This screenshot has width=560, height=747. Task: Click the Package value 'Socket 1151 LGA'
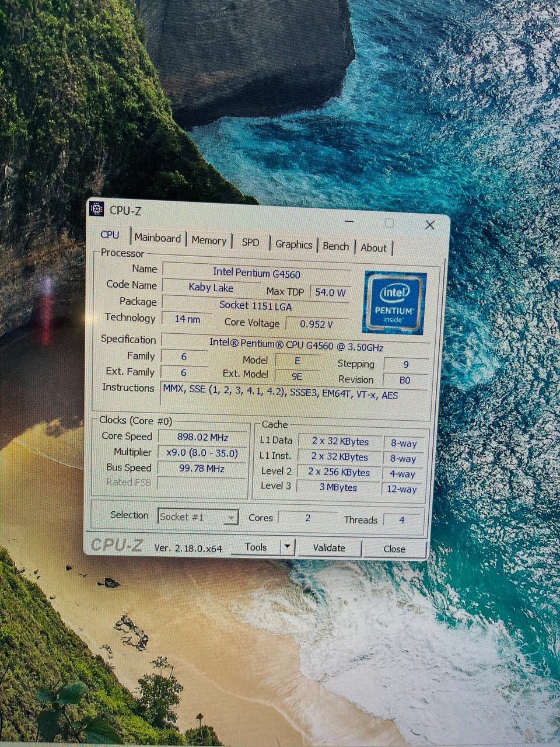click(x=256, y=305)
